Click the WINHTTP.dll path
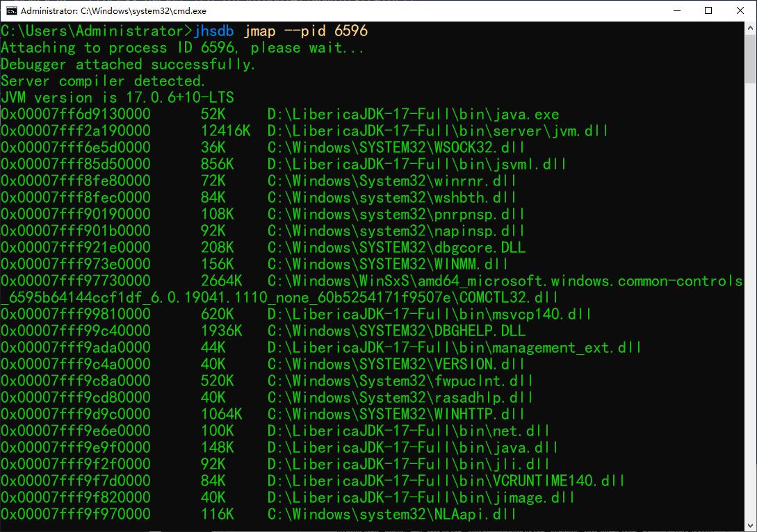757x532 pixels. click(x=396, y=414)
